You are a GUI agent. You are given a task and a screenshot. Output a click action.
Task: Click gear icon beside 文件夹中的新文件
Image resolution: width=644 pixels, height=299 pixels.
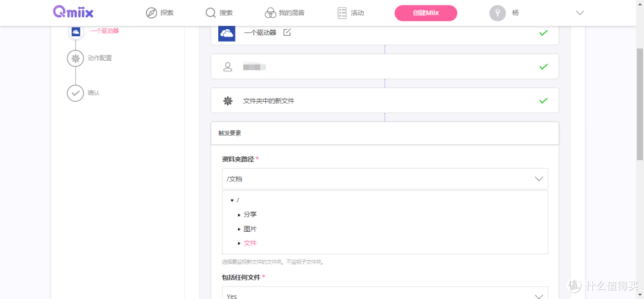(x=228, y=101)
